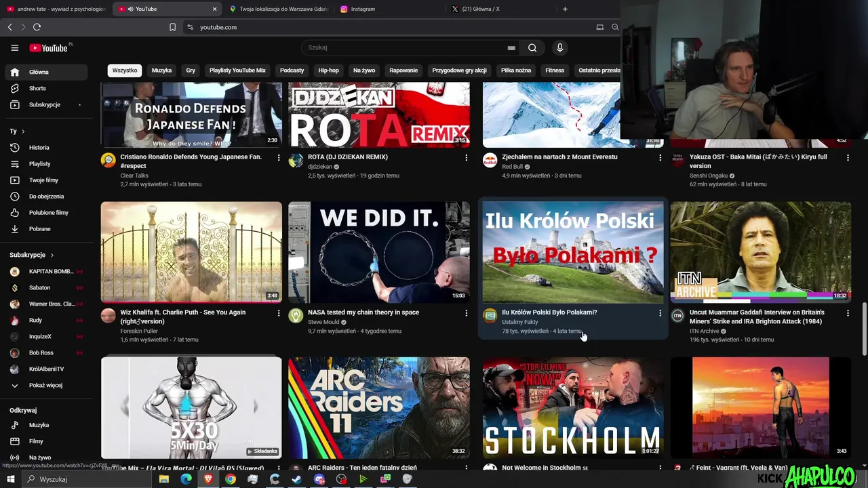Switch to andrew tate wywiad tab

click(56, 9)
